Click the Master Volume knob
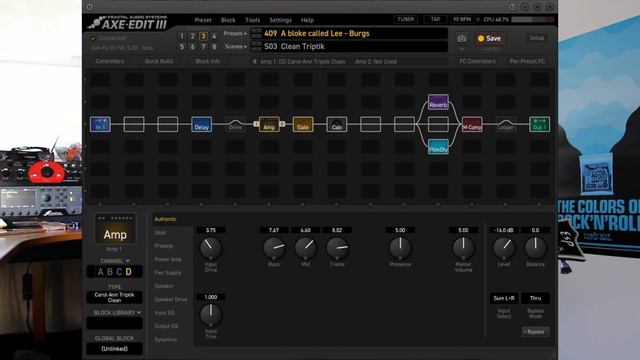 463,248
